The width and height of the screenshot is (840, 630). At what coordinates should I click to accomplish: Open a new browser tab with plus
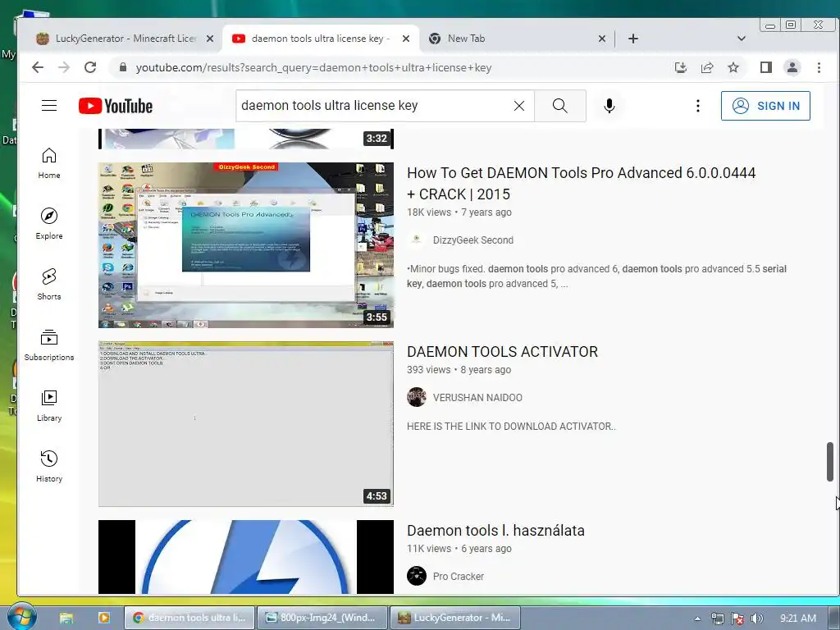633,39
